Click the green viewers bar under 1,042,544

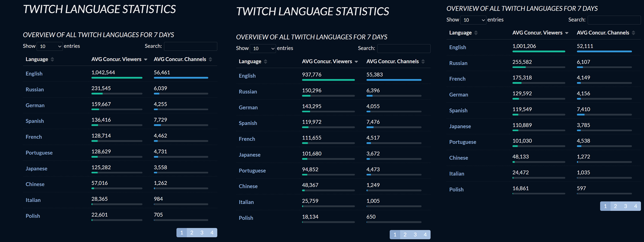[x=117, y=78]
